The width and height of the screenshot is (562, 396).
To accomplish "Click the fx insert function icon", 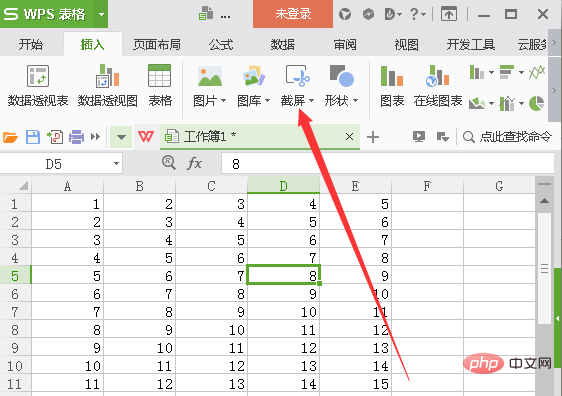I will click(194, 163).
